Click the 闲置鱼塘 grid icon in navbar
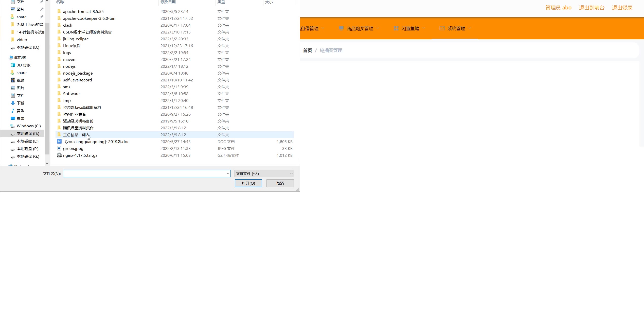644x314 pixels. coord(396,28)
